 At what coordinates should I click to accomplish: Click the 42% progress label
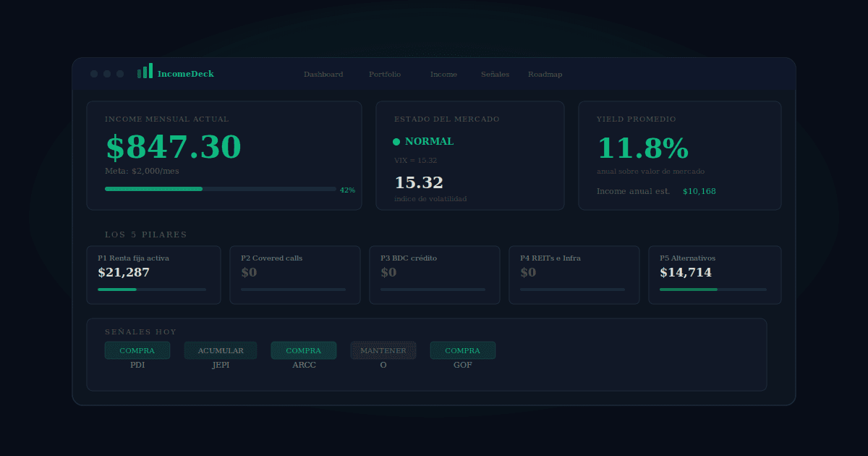coord(347,190)
